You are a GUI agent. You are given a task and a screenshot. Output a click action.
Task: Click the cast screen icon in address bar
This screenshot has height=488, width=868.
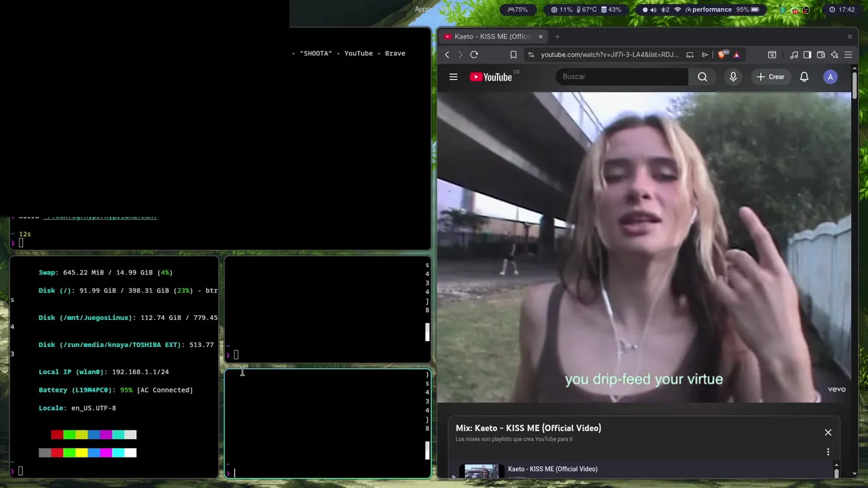coord(690,55)
